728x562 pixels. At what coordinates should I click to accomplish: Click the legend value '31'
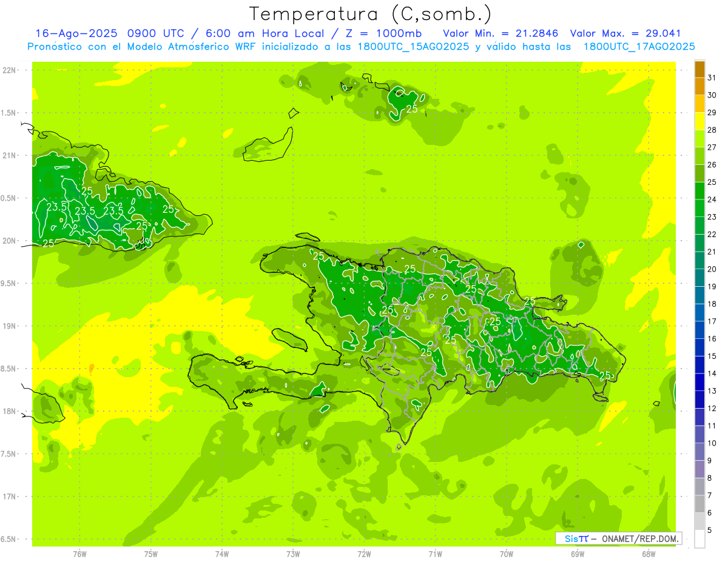pos(712,78)
